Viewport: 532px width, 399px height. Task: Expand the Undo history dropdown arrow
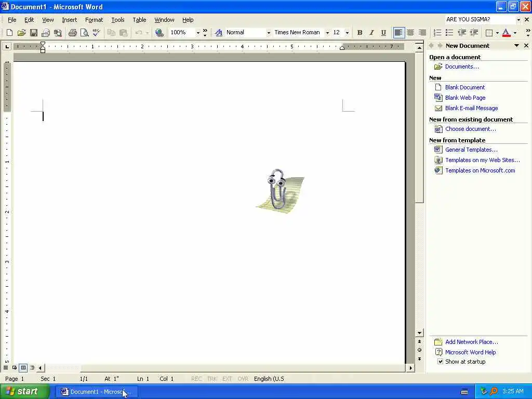tap(147, 33)
